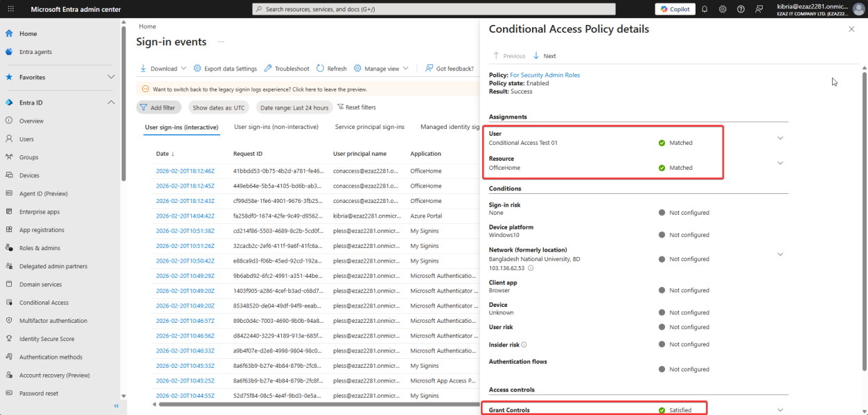Open Agent ID (Preview) in the sidebar
The image size is (868, 415).
pos(43,193)
